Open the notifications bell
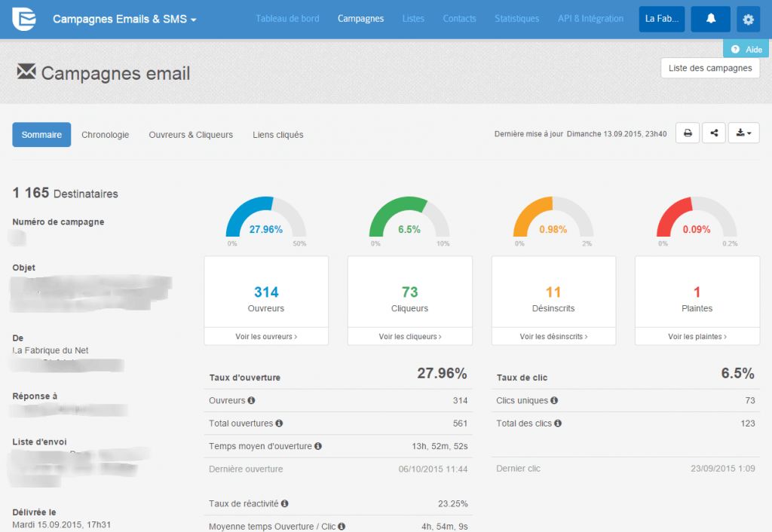772x532 pixels. point(710,19)
